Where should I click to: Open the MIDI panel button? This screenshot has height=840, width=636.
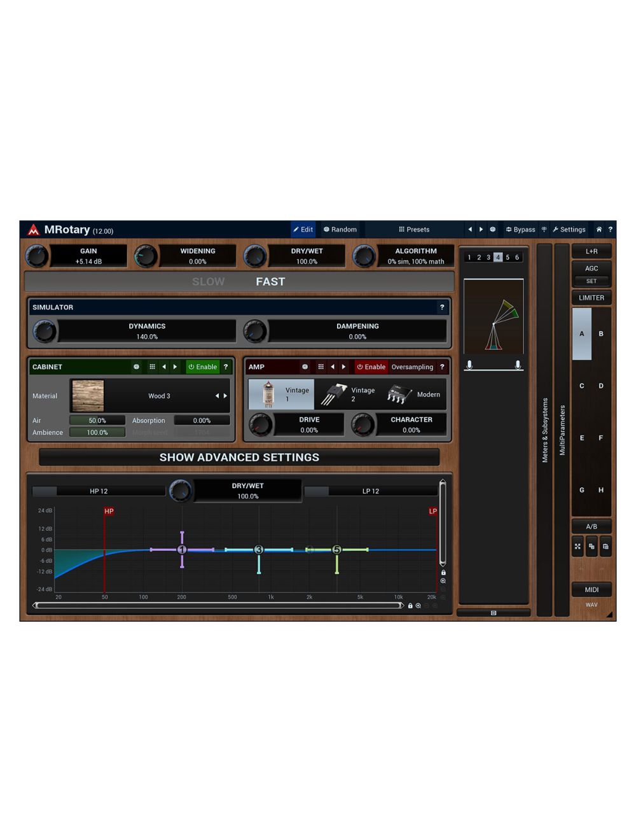click(x=591, y=589)
